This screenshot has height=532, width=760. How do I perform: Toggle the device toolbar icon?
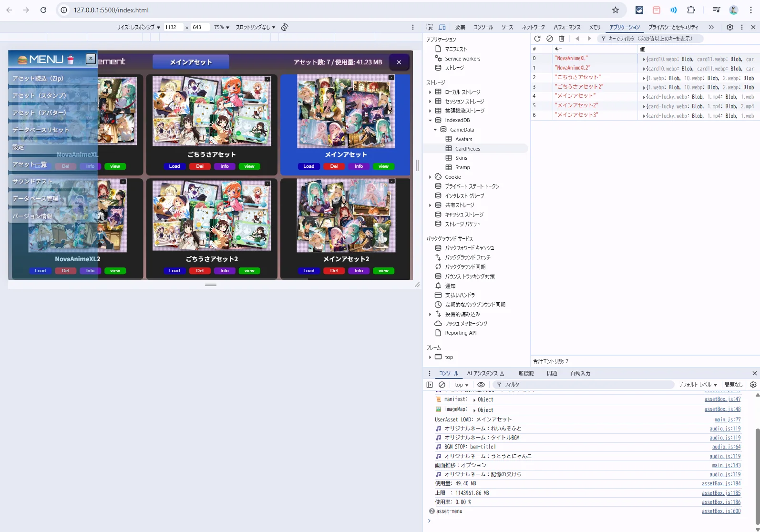pos(442,27)
